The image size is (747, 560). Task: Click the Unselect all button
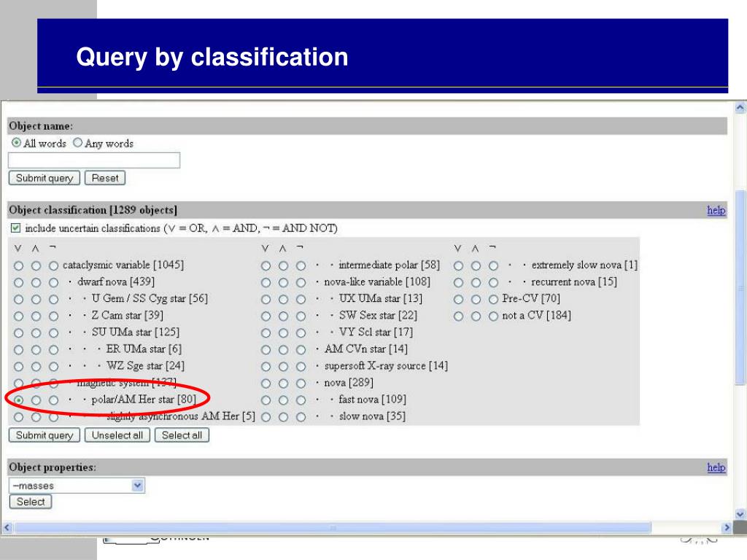point(117,435)
